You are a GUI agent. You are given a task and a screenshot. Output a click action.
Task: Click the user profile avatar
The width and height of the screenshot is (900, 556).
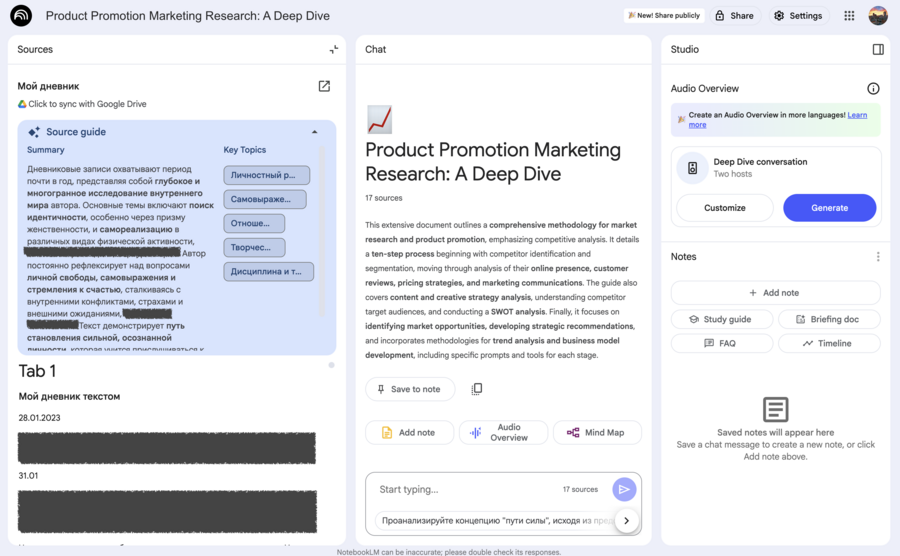click(x=877, y=16)
